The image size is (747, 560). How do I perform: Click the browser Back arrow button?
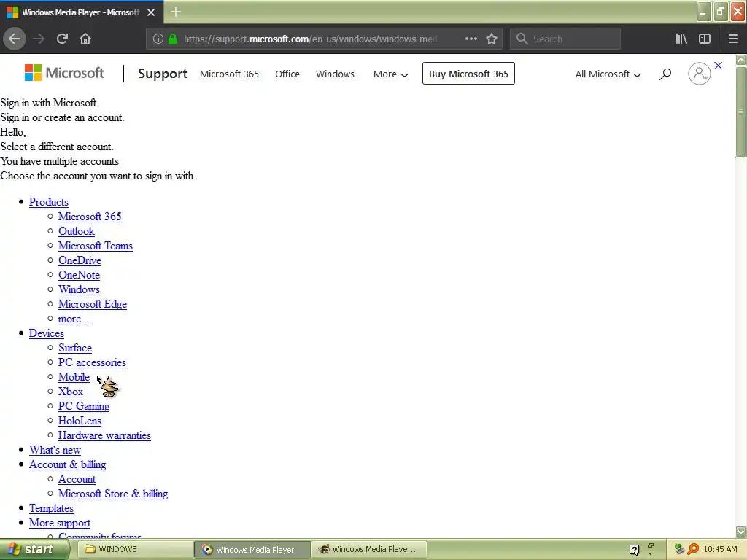pyautogui.click(x=15, y=39)
